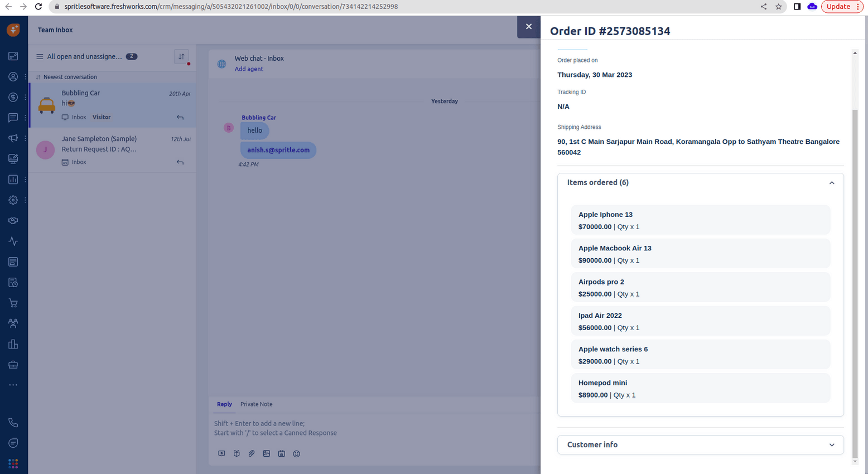Open Settings gear icon in sidebar
868x474 pixels.
(13, 200)
